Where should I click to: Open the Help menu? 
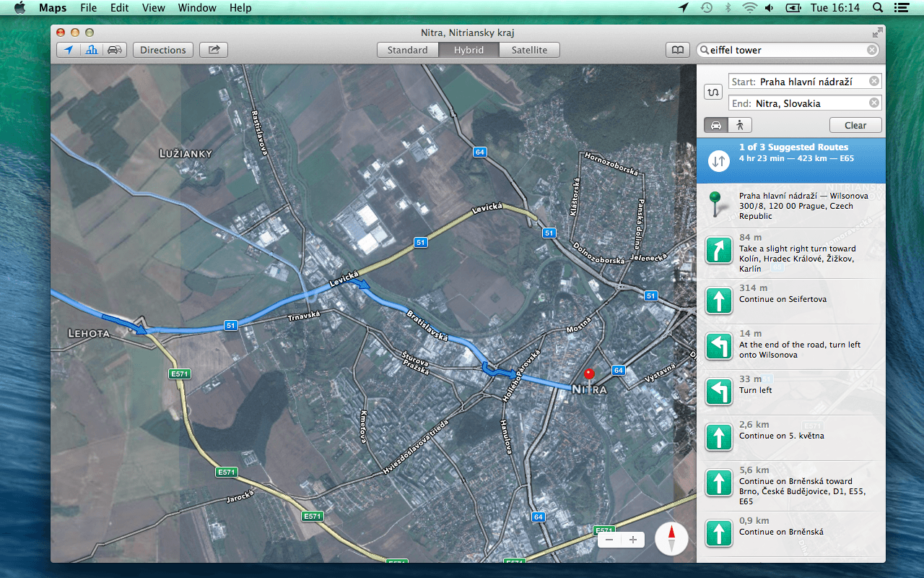coord(240,8)
